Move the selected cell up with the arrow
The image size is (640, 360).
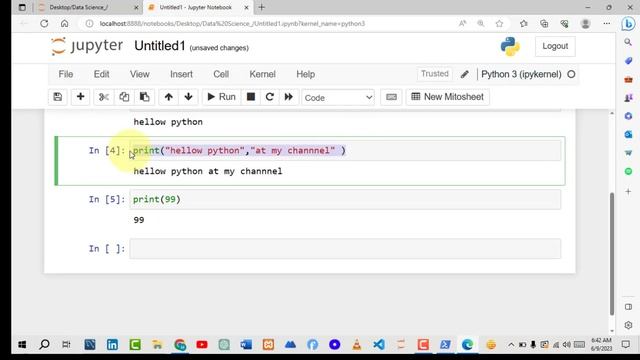tap(169, 97)
